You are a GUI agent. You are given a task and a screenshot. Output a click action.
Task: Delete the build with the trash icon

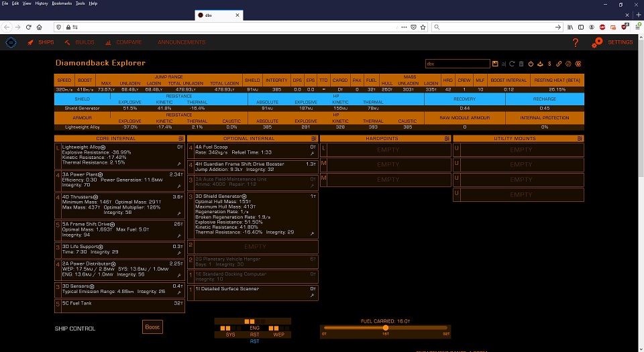(521, 64)
